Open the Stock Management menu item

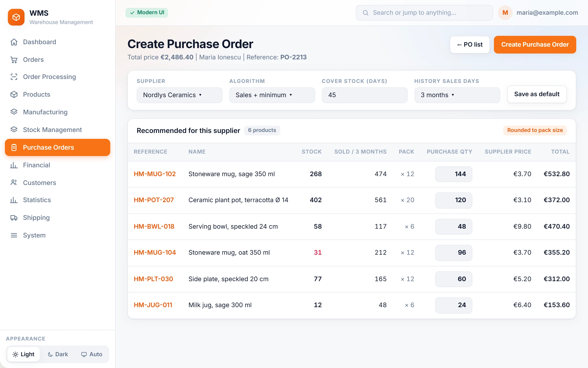point(58,130)
